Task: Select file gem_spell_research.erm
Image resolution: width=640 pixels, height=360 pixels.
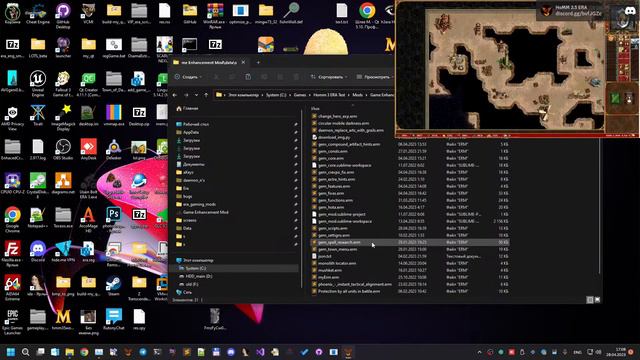Action: (x=410, y=242)
